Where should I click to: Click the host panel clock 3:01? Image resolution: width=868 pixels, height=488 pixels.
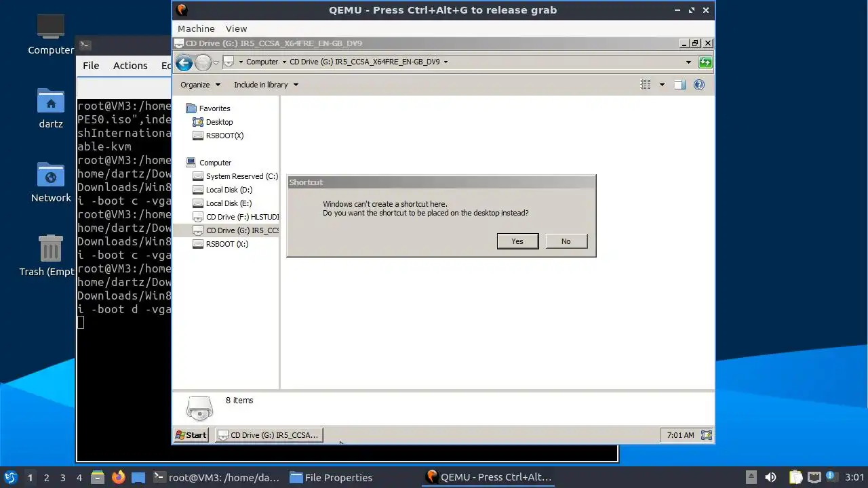[x=854, y=477]
